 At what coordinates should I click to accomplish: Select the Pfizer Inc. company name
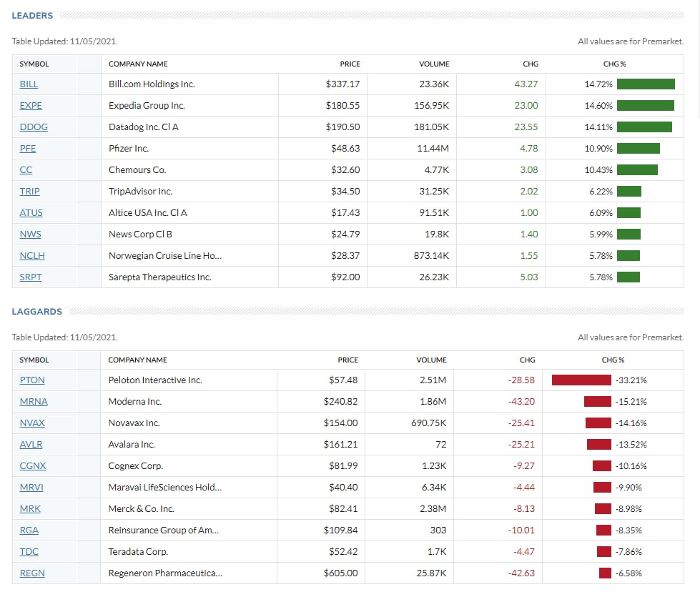click(129, 148)
